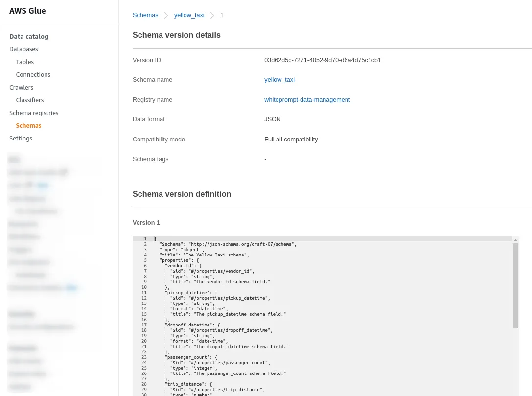
Task: Click #/properties/pickup_datetime code line
Action: pos(220,298)
